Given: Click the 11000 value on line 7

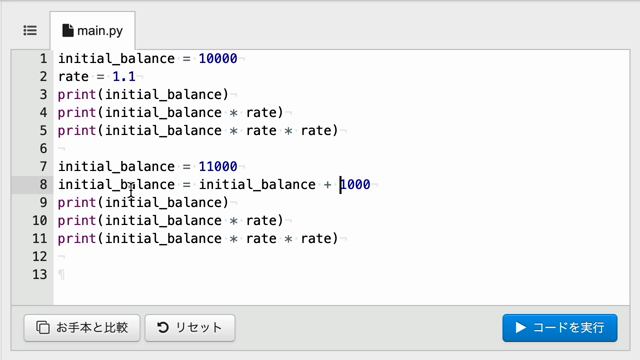Looking at the screenshot, I should pos(218,167).
